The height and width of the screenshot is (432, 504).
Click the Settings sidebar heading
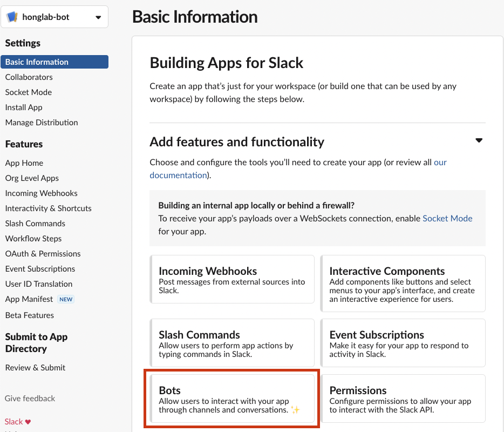[23, 43]
